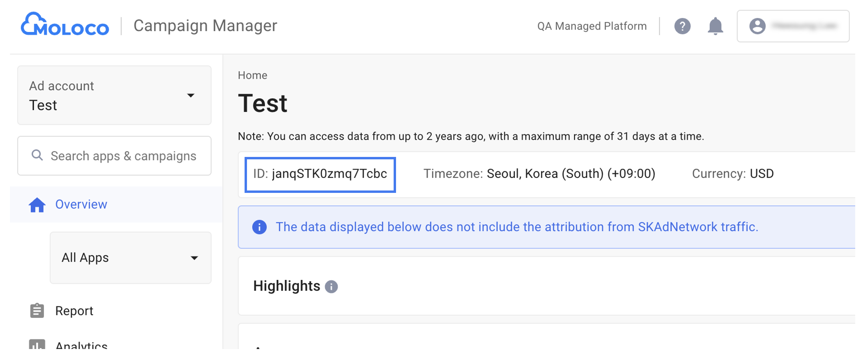Click QA Managed Platform in the header
Screen dimensions: 868x361
pos(592,26)
